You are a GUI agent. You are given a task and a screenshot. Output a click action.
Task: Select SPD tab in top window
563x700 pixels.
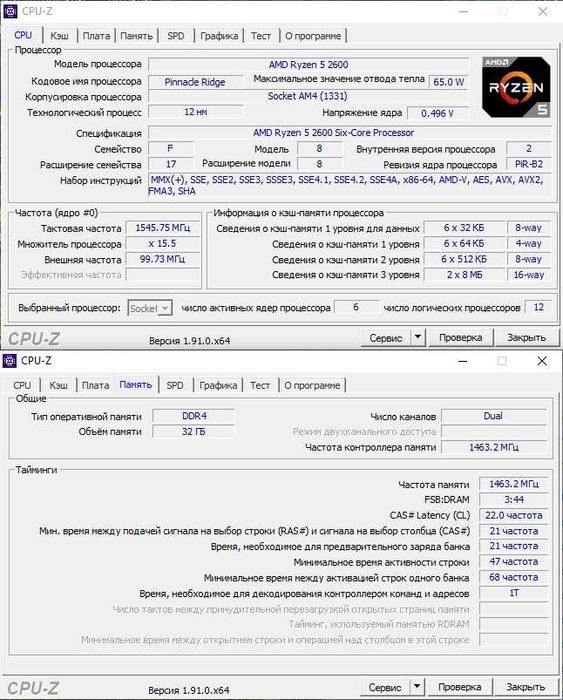coord(176,36)
